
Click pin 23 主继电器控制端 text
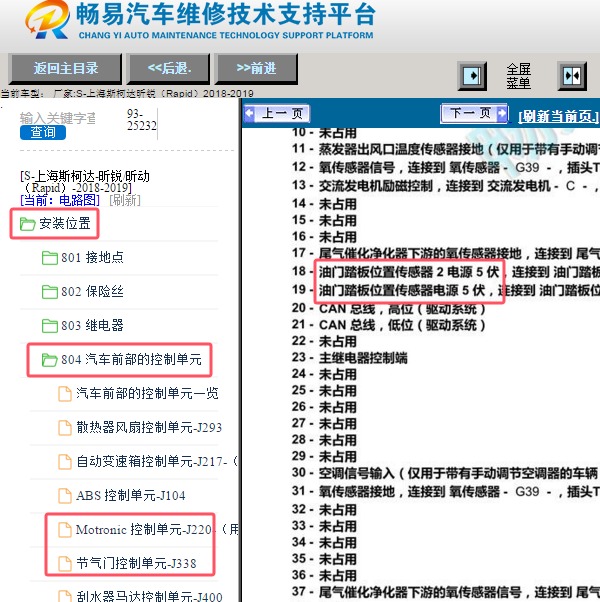pos(363,358)
